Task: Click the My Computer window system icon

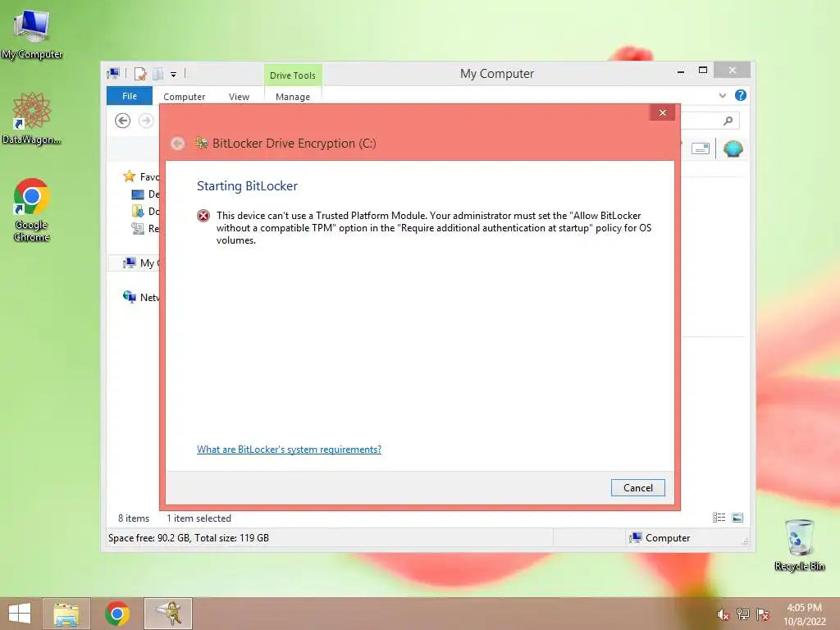Action: (113, 73)
